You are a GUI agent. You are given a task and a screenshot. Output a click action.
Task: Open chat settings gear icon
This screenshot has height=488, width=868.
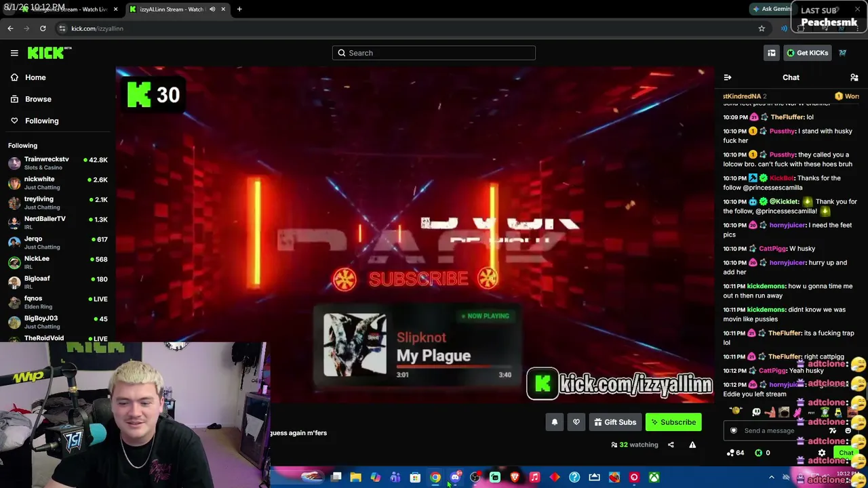click(822, 453)
